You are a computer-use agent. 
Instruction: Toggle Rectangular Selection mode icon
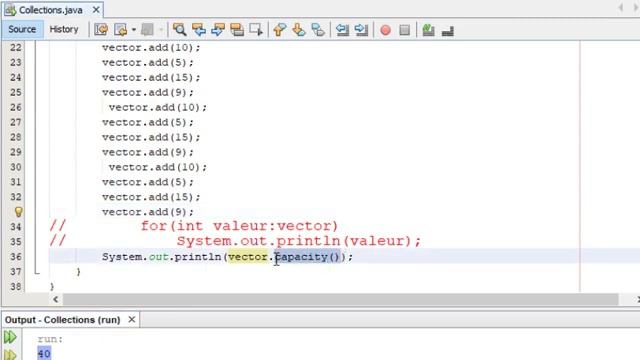click(256, 29)
